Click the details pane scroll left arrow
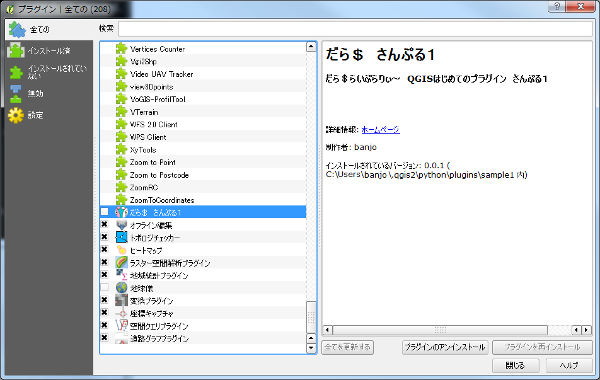The image size is (600, 380). coord(328,329)
